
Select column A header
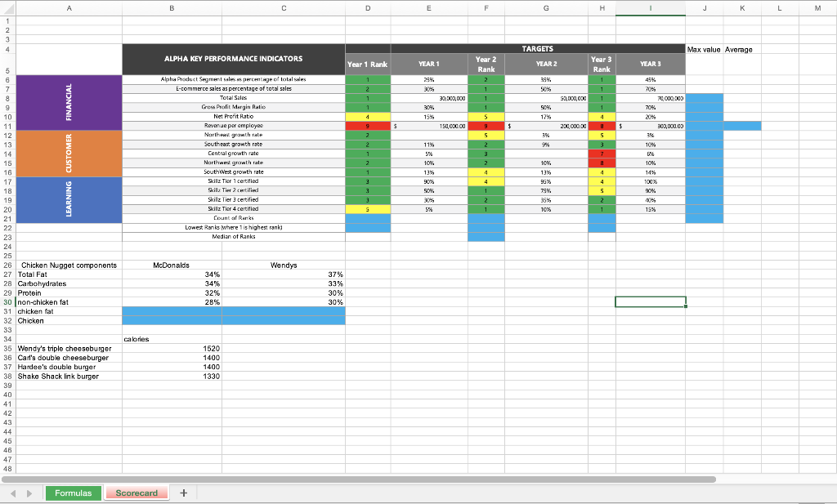click(x=69, y=7)
